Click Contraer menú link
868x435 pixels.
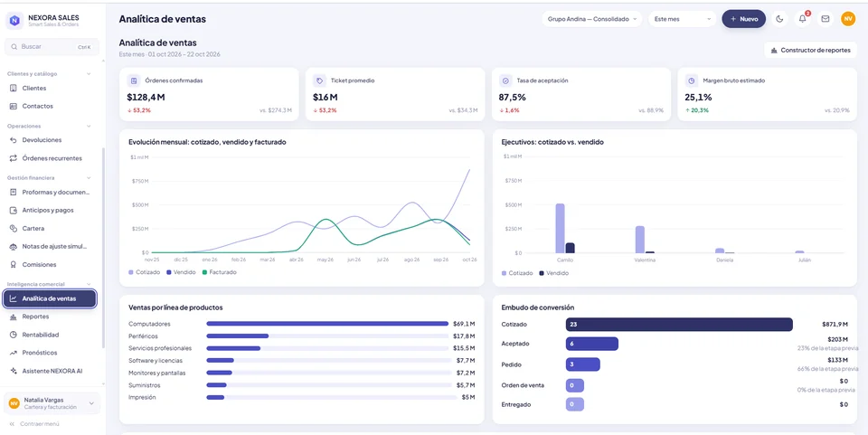click(x=39, y=424)
